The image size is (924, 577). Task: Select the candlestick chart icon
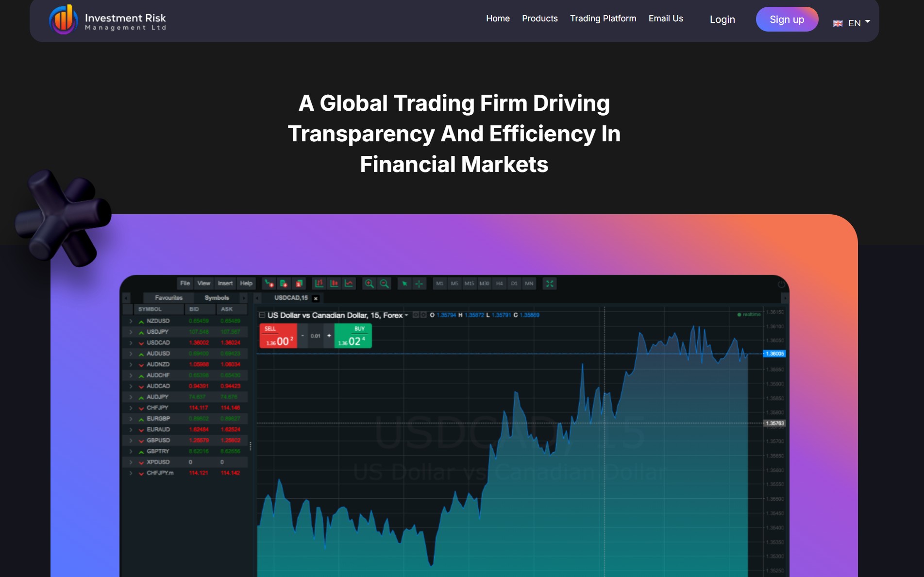[334, 284]
